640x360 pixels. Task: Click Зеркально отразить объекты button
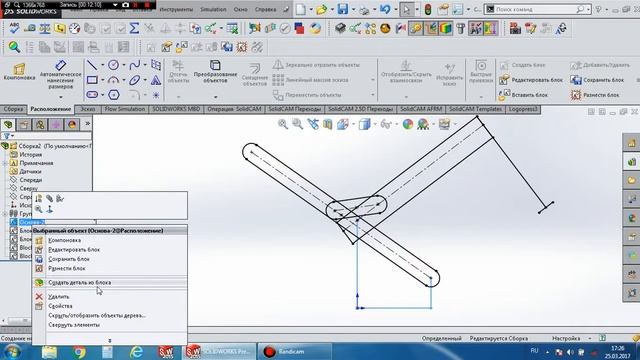(317, 65)
